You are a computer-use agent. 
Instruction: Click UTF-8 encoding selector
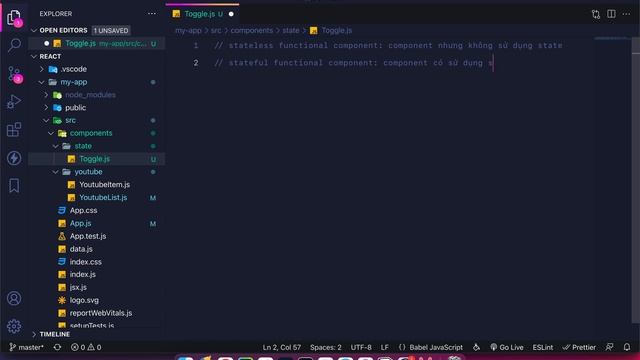click(x=361, y=347)
